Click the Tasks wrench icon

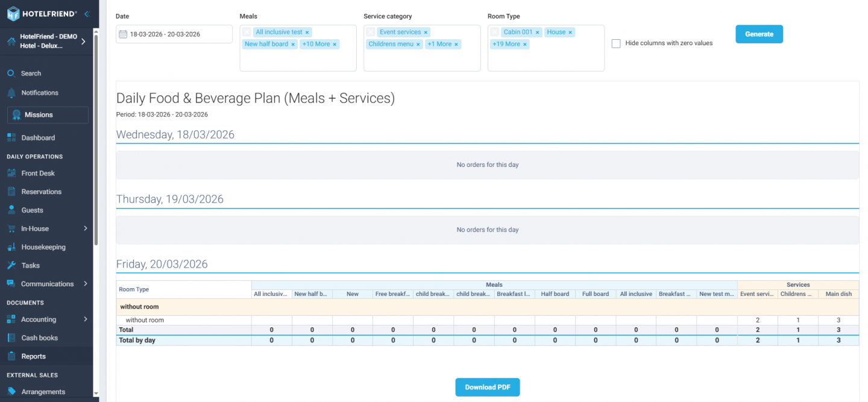[12, 265]
